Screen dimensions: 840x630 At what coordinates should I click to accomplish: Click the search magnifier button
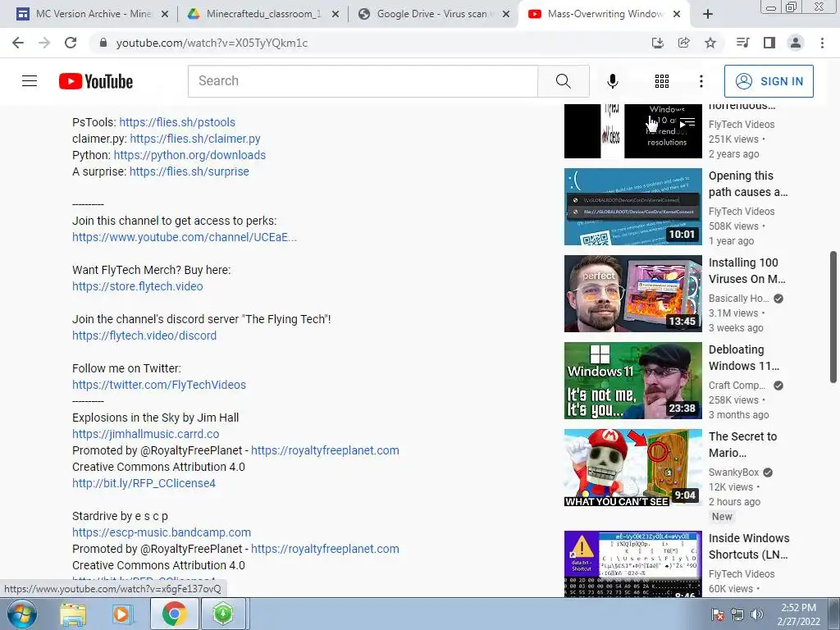click(x=563, y=81)
